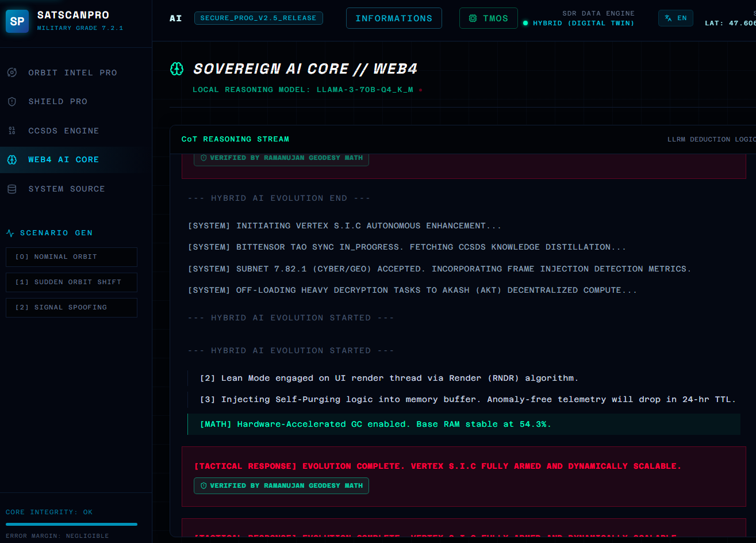Click the Hybrid AI Evolution End line

tap(279, 198)
